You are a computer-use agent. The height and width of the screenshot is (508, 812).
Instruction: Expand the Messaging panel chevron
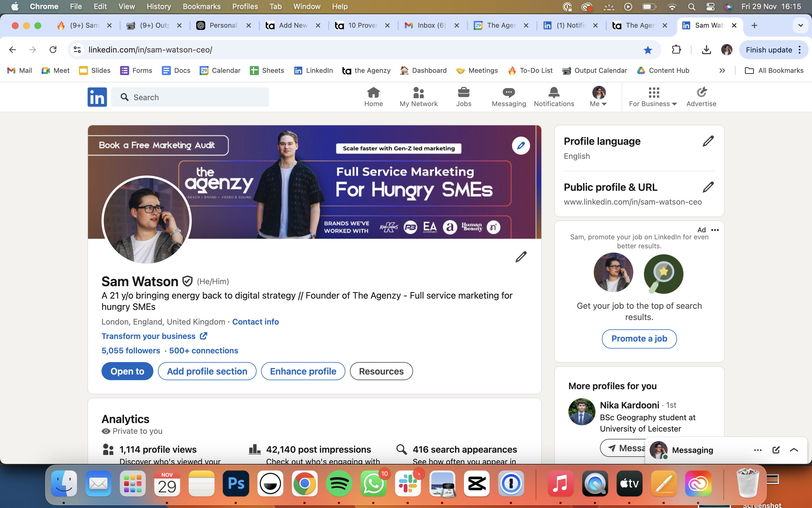[794, 450]
